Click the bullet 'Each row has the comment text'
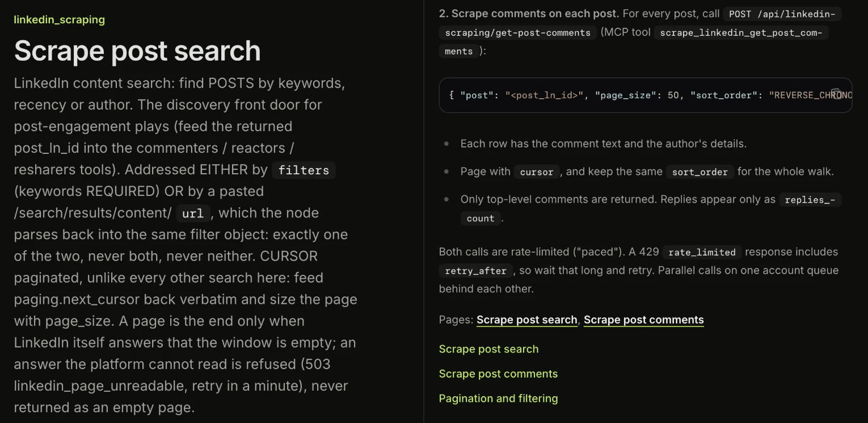 [x=604, y=144]
